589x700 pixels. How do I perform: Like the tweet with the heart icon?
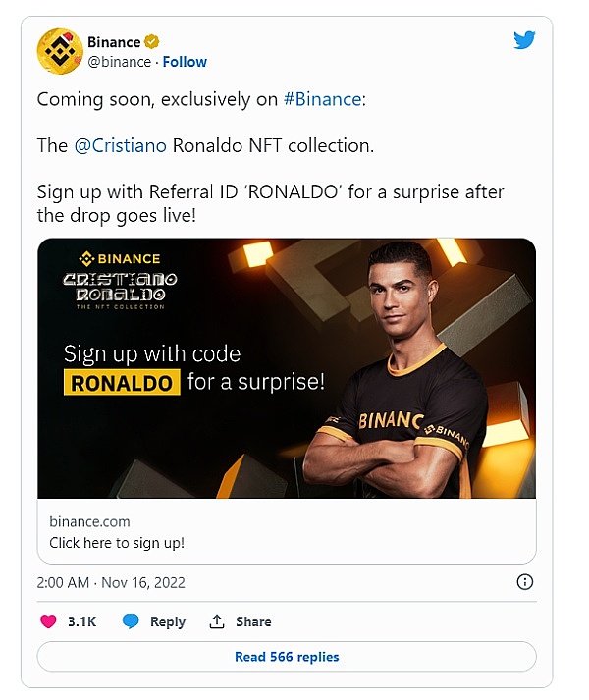click(48, 621)
